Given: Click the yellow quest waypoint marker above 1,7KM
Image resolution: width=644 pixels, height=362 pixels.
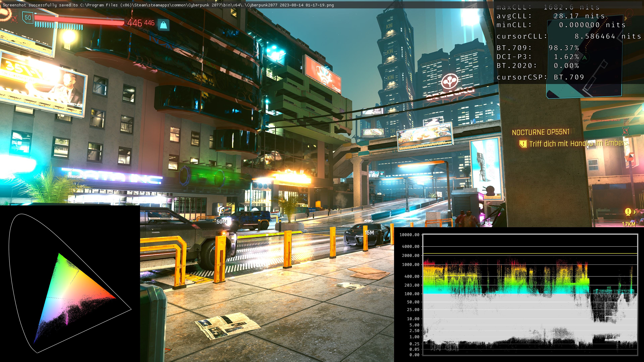Looking at the screenshot, I should [x=628, y=212].
